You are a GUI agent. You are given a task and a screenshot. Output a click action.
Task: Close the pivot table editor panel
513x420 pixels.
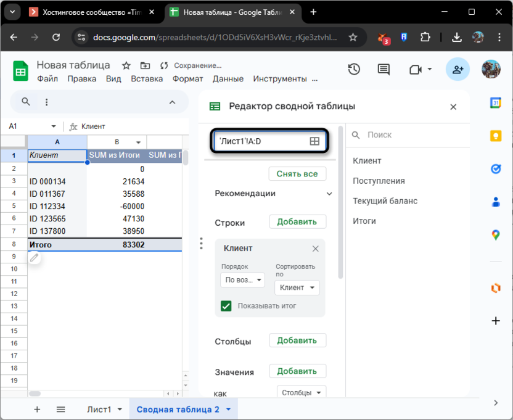(x=453, y=107)
